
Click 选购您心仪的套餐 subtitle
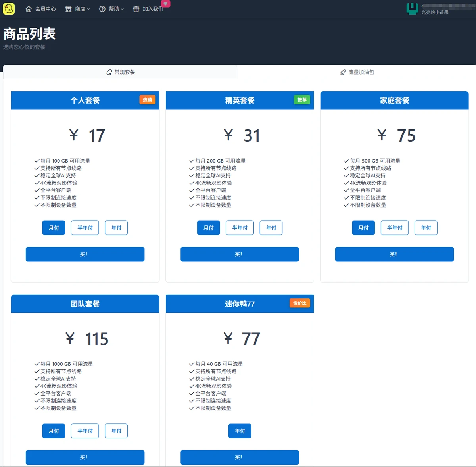click(24, 47)
